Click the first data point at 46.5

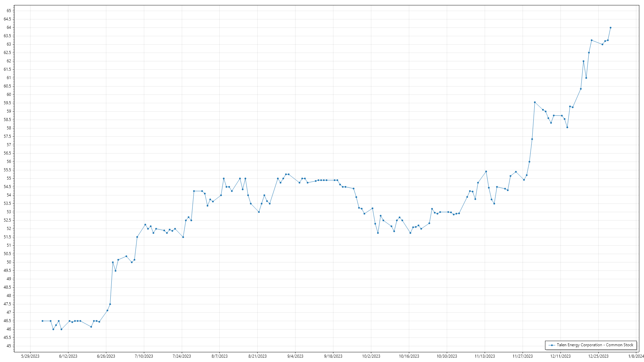coord(42,321)
